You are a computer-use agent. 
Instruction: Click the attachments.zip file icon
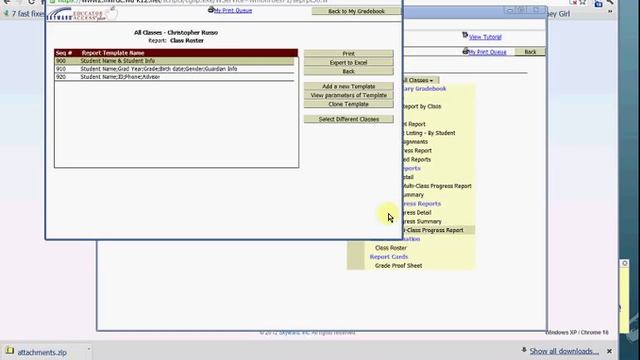coord(10,351)
